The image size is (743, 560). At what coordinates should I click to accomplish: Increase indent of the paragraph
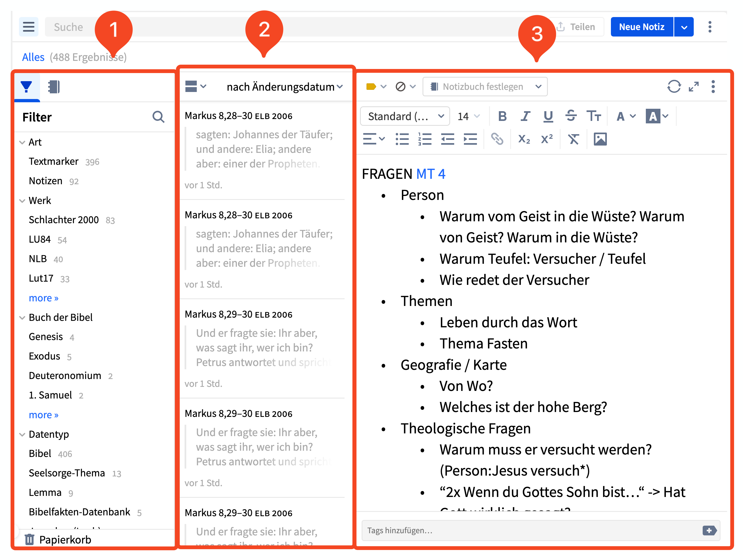pyautogui.click(x=470, y=139)
